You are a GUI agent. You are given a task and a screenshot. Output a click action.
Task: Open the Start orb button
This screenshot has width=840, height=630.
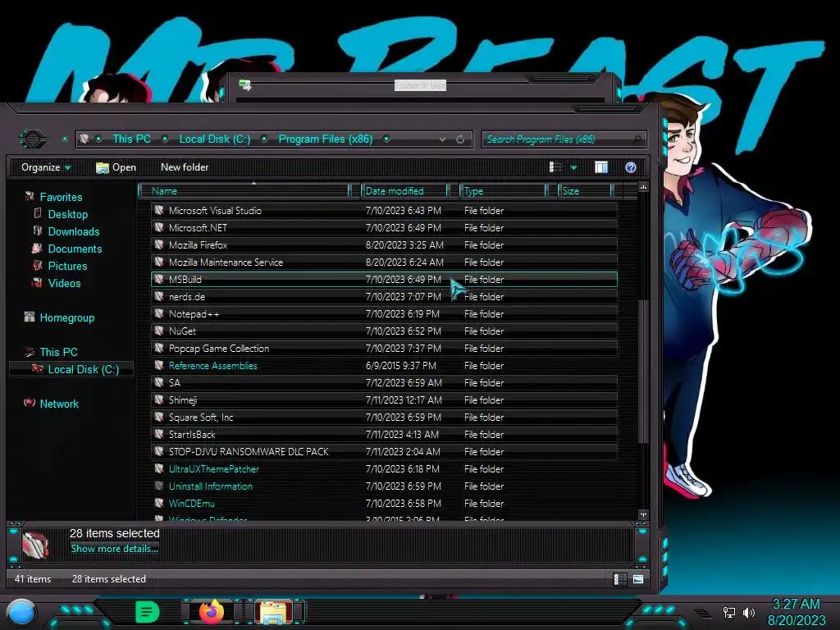coord(21,612)
